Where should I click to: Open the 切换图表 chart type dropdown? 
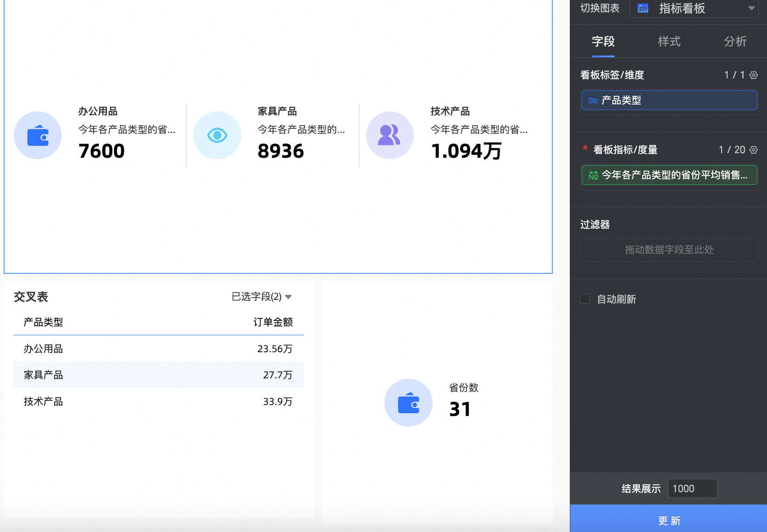coord(694,8)
